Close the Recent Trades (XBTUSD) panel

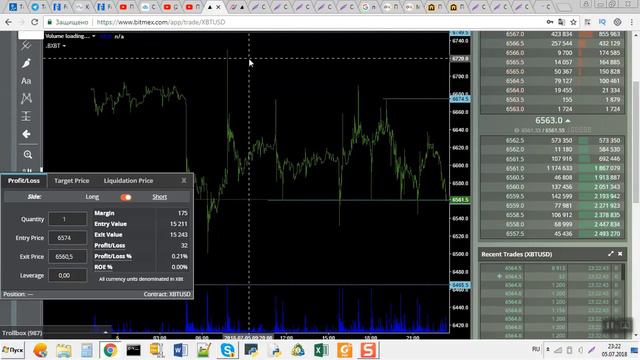coord(620,254)
